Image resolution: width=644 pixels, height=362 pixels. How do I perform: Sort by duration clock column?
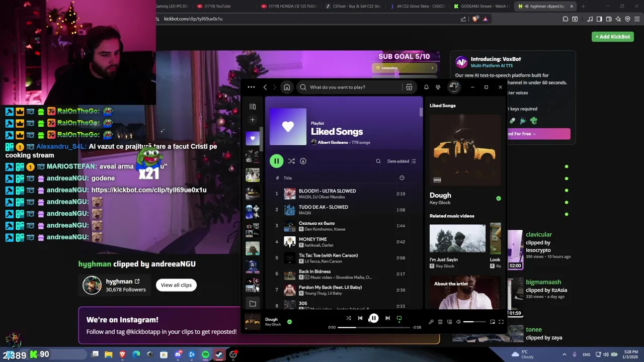coord(401,178)
